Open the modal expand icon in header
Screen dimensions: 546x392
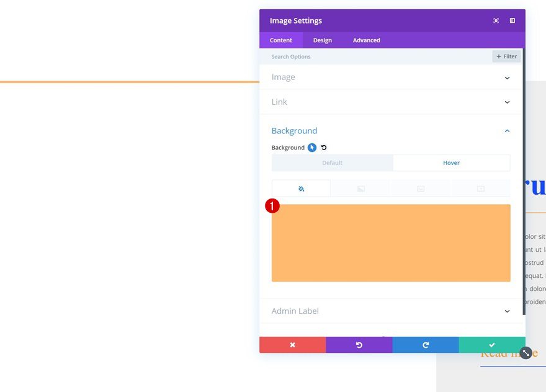coord(496,20)
